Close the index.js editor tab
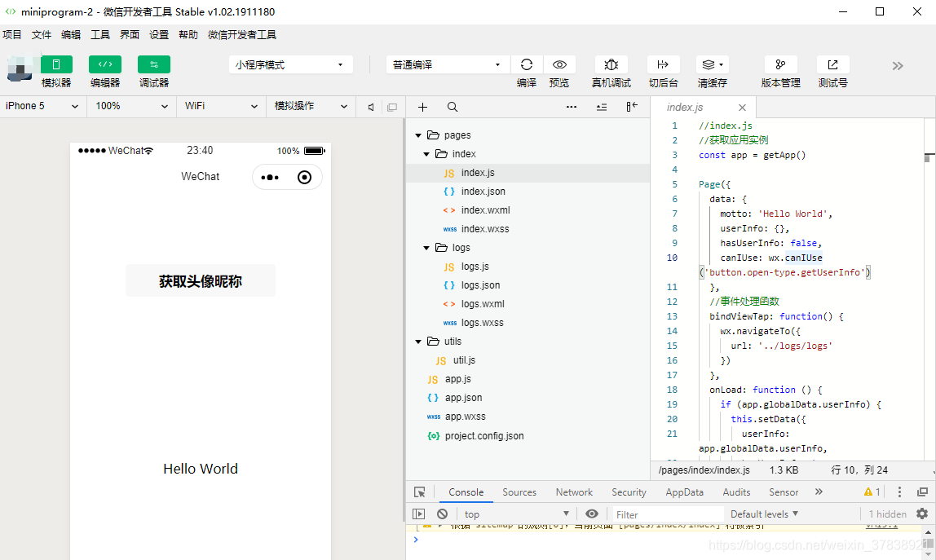936x560 pixels. [x=742, y=108]
